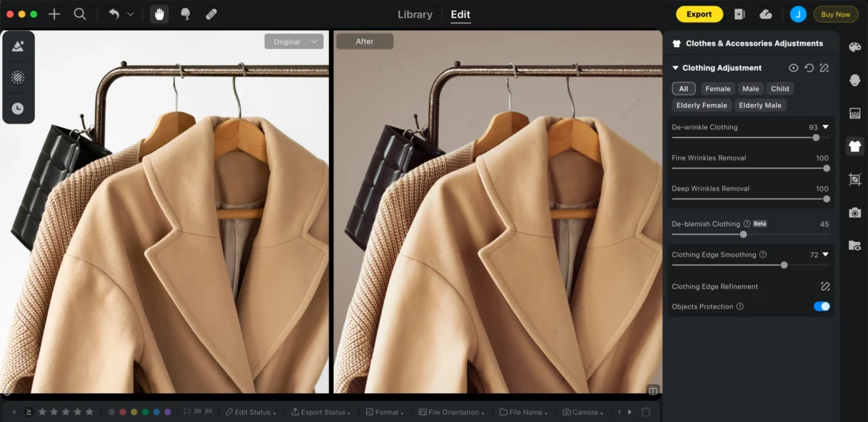
Task: Open the portrait retouching head icon panel
Action: point(854,80)
